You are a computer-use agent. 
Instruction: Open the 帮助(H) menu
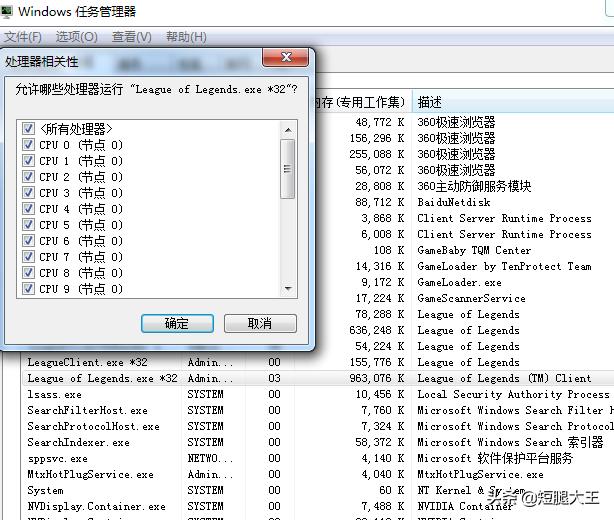186,37
